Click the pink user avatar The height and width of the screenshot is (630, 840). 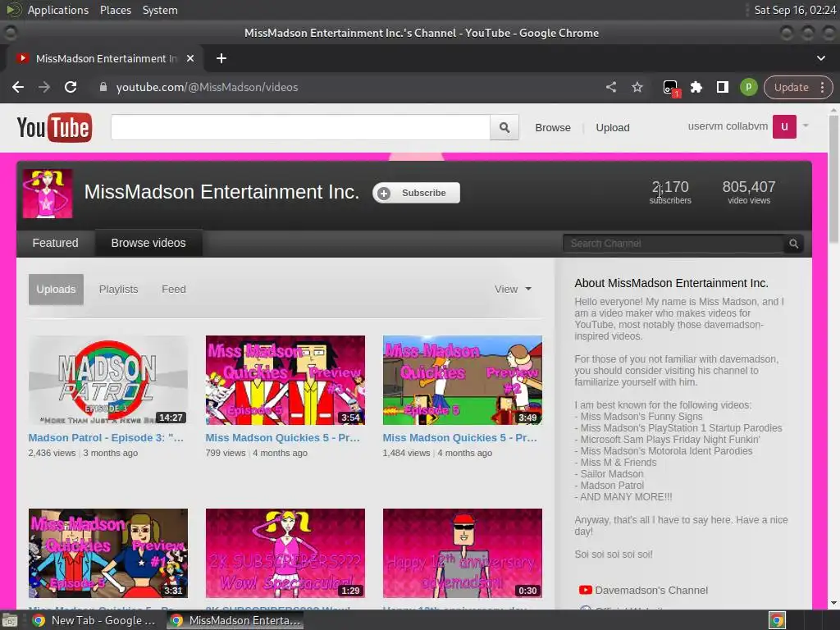(x=784, y=126)
